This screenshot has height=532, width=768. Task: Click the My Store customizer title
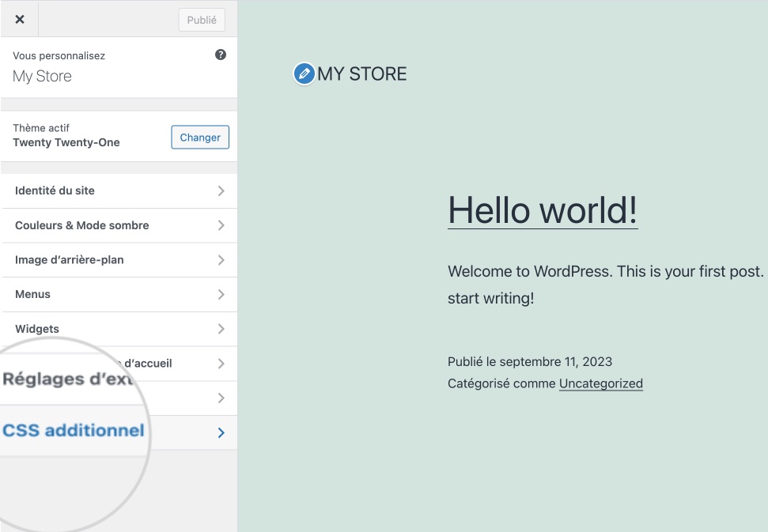(x=42, y=77)
